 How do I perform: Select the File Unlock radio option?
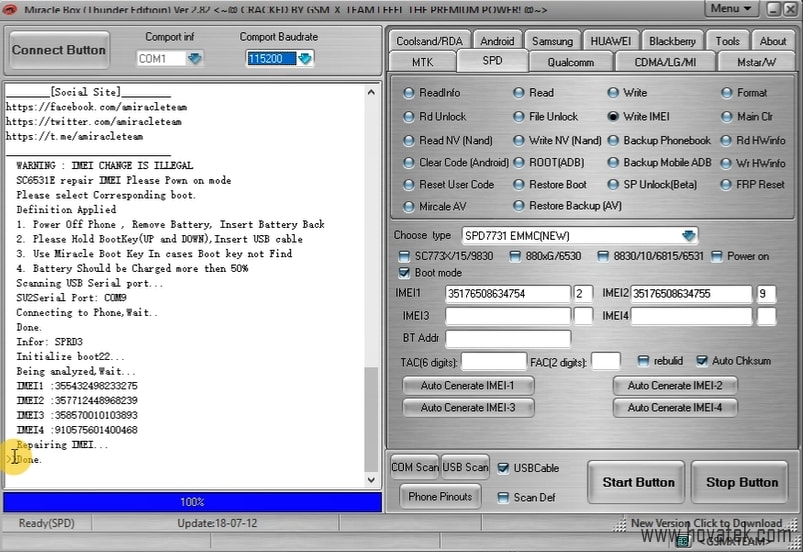[x=519, y=117]
